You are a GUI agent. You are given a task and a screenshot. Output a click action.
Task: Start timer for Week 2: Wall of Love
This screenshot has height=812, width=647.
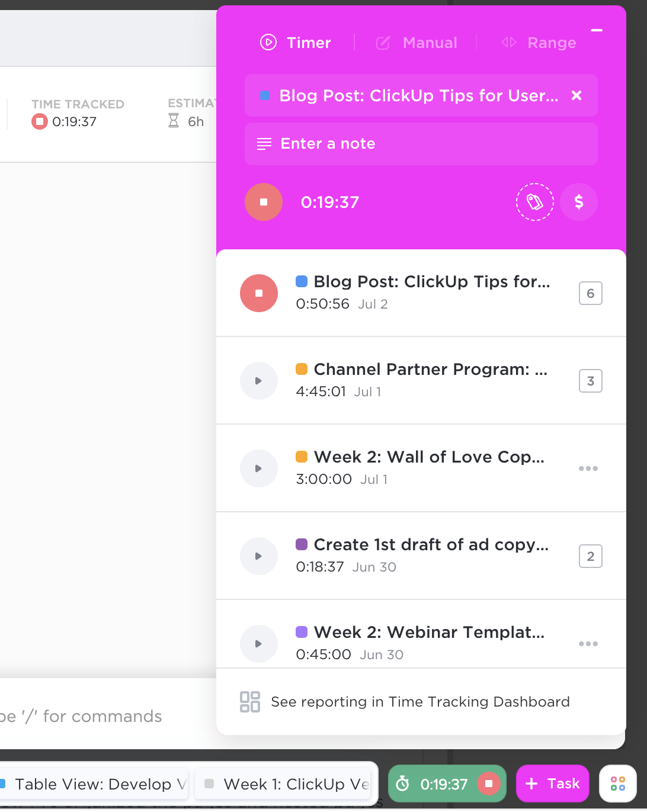pos(259,468)
